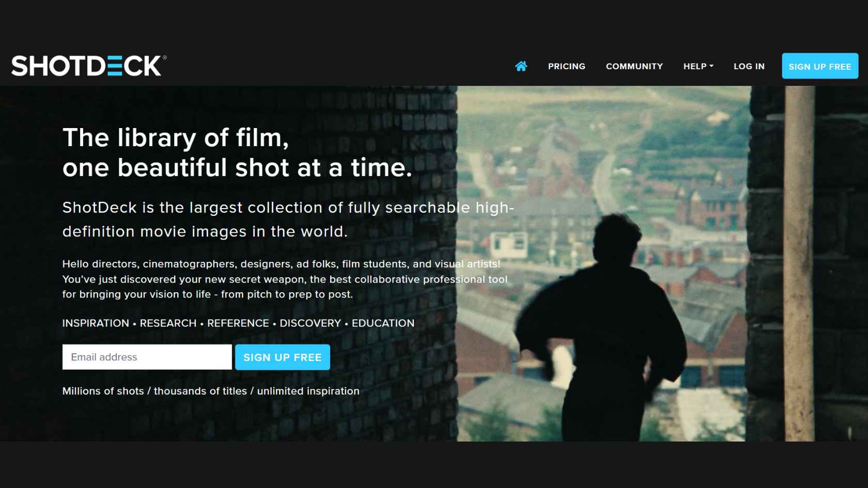
Task: Focus the Email address input field
Action: tap(147, 357)
